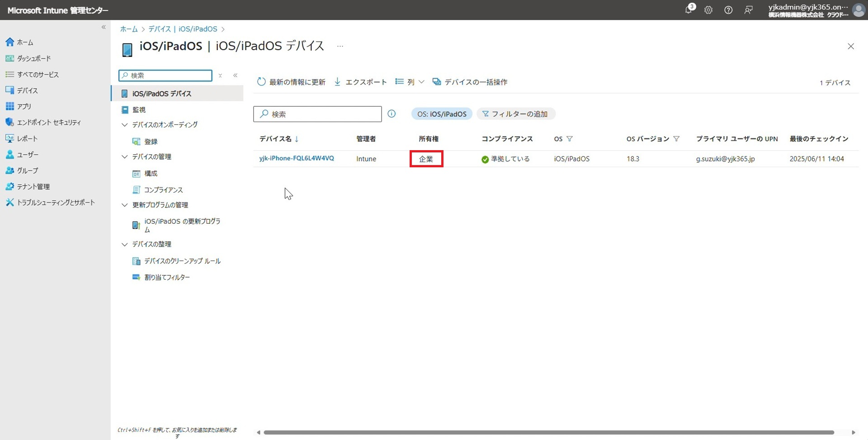
Task: Click プライマリ ユーザーの UPN column header
Action: tap(737, 139)
